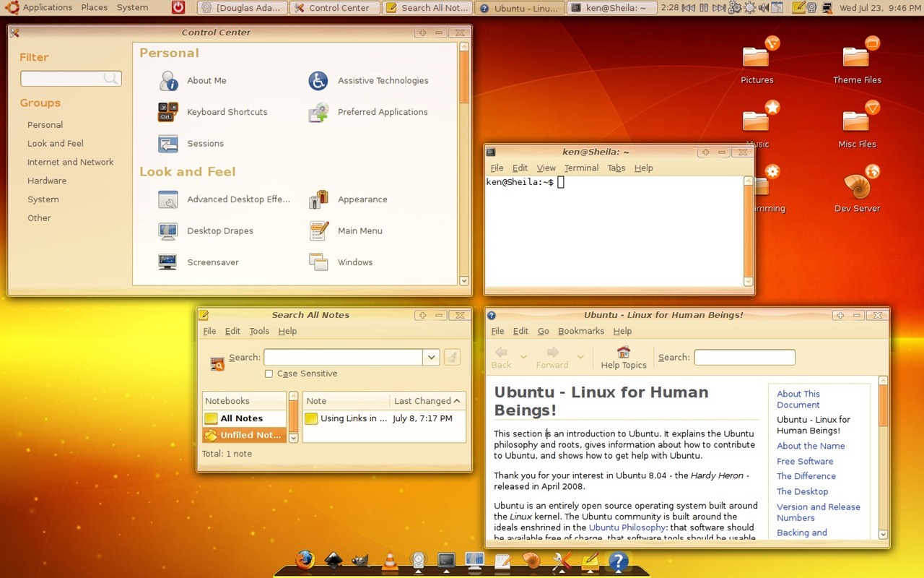Screen dimensions: 924x578
Task: Click the red power button in top panel
Action: [178, 8]
